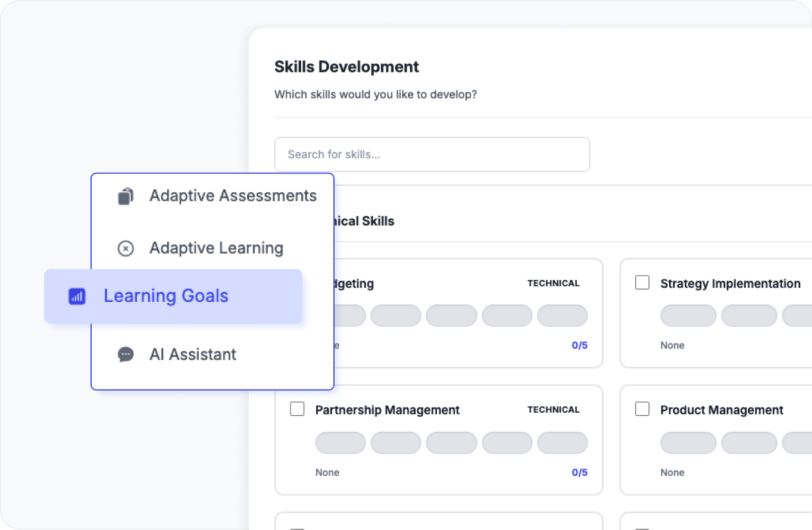Image resolution: width=812 pixels, height=530 pixels.
Task: Choose the Learning Goals menu entry
Action: [x=166, y=296]
